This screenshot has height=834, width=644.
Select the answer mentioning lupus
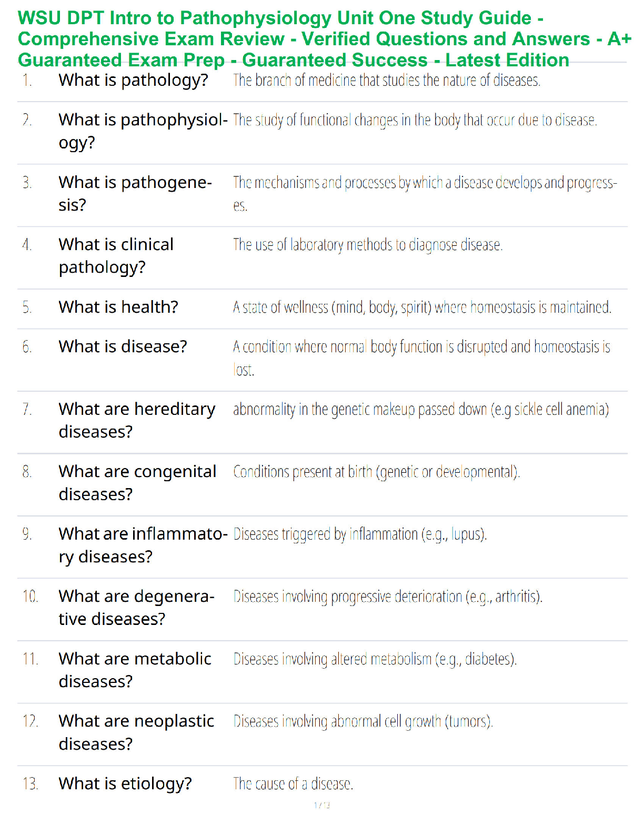[x=360, y=534]
